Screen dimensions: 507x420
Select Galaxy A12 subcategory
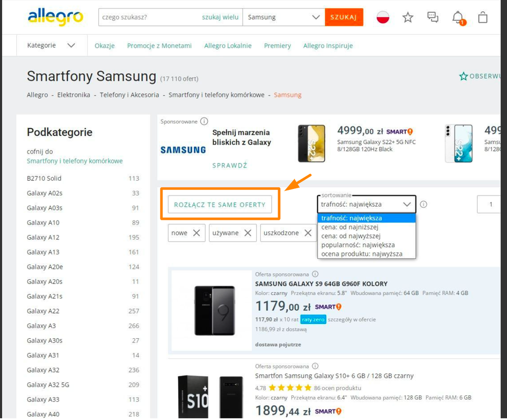43,237
